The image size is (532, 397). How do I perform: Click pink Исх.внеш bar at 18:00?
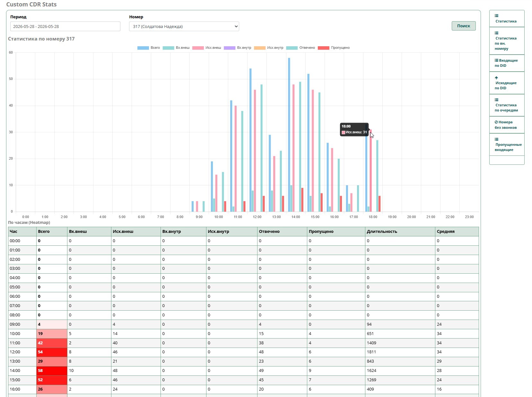(x=371, y=171)
